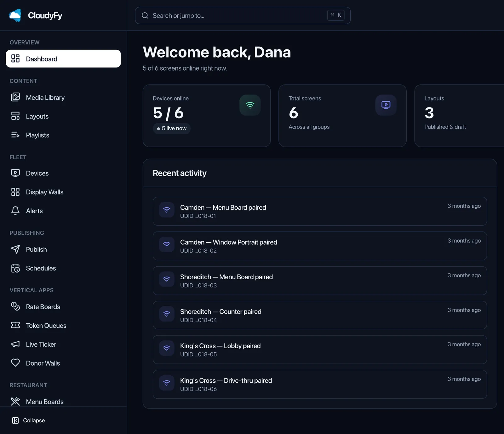Image resolution: width=504 pixels, height=434 pixels.
Task: Click wifi icon beside Shoreditch — Menu Board paired
Action: click(x=167, y=279)
